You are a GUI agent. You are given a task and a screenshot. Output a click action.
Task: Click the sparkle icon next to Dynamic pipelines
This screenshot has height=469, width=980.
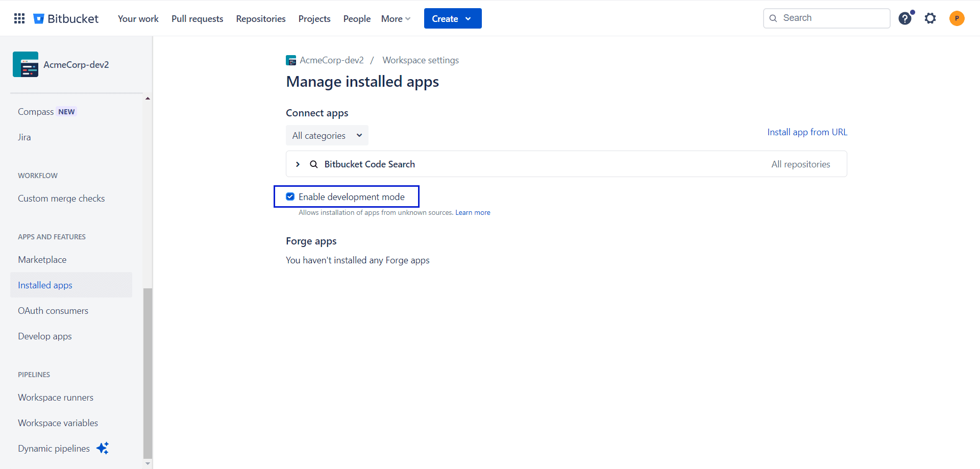pyautogui.click(x=103, y=448)
